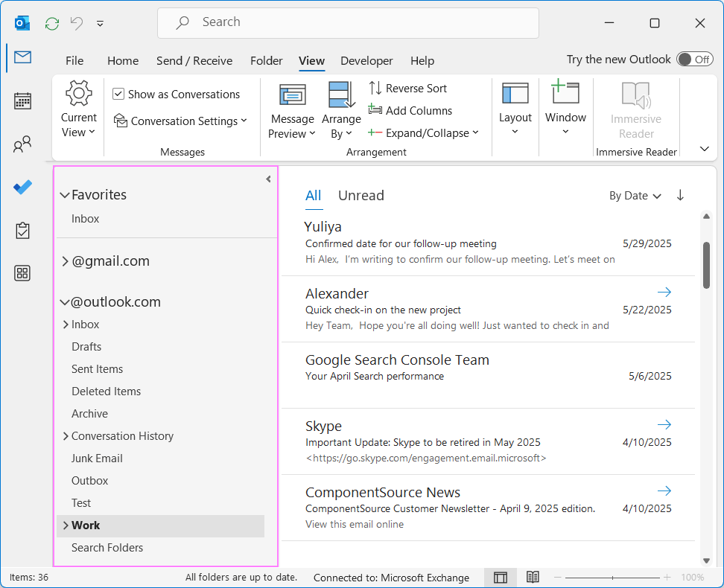Expand the Inbox folder under @outlook.com
This screenshot has height=588, width=724.
tap(66, 325)
